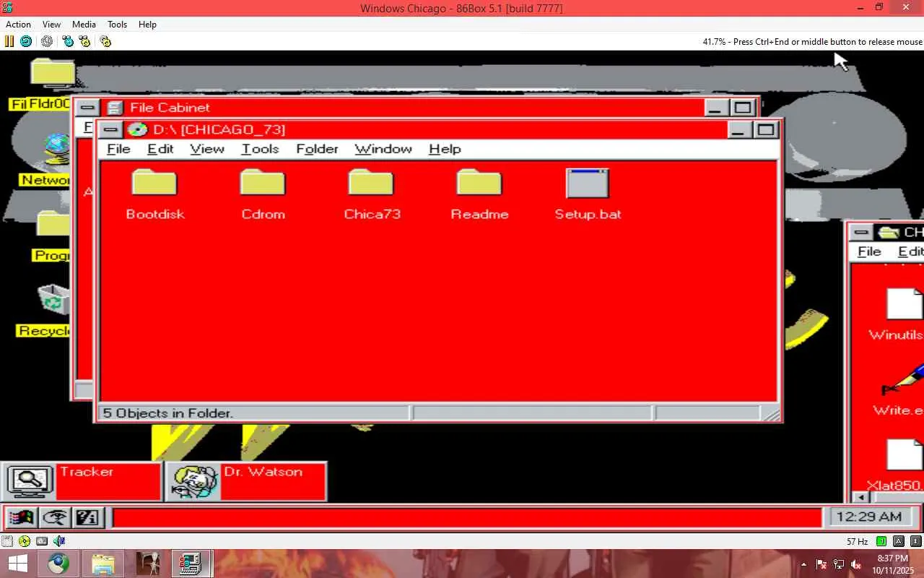The image size is (924, 578).
Task: Click the CD-ROM disc icon in 86Box status bar
Action: 25,541
